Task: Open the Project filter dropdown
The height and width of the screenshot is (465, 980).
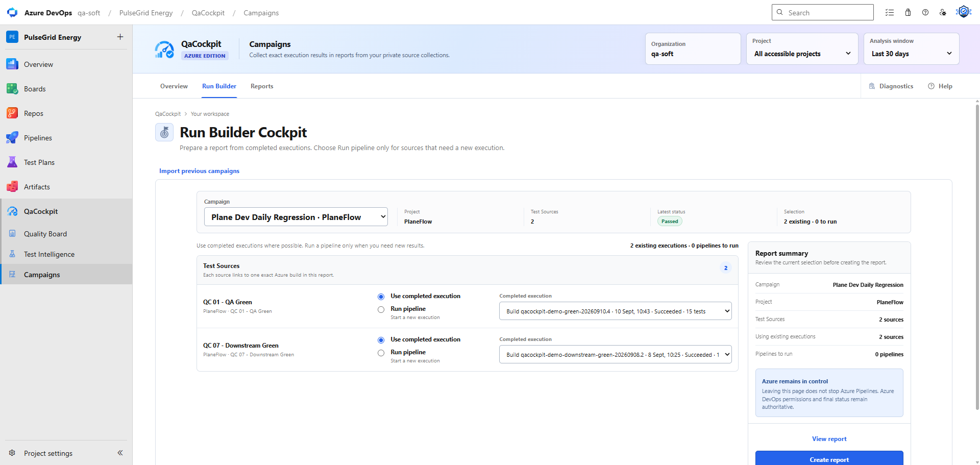Action: 802,48
